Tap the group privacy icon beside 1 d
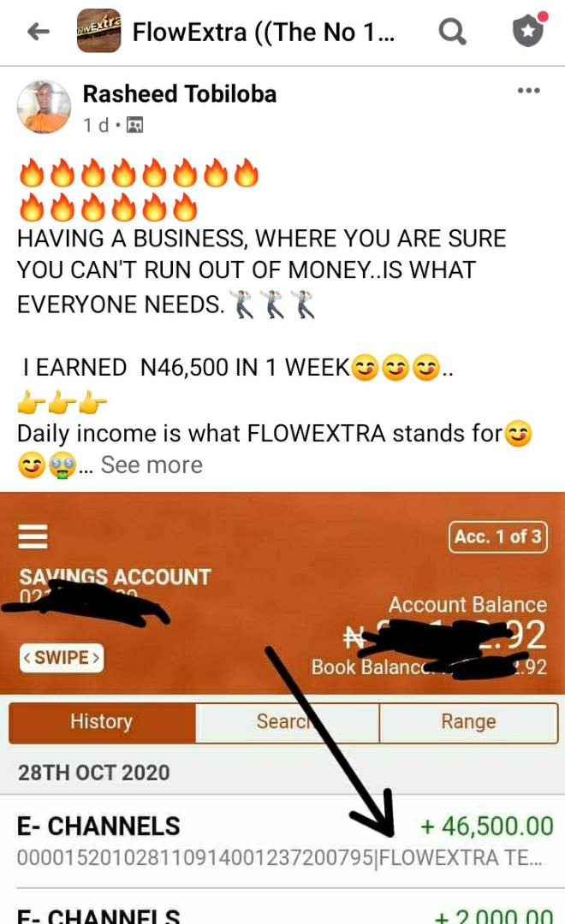Screen dimensions: 565x924 [x=135, y=125]
